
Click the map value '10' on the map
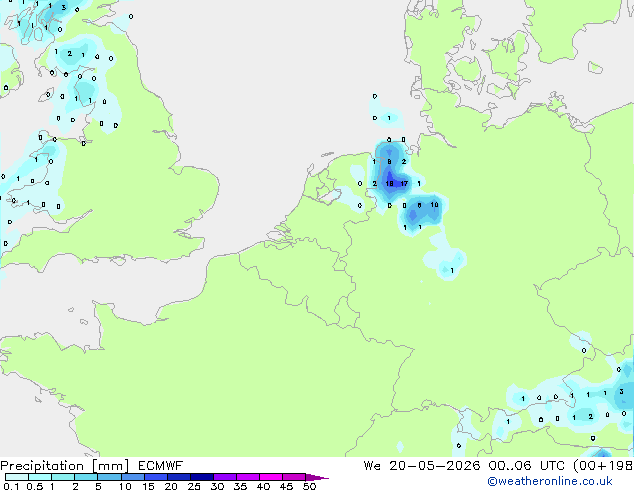click(x=434, y=205)
